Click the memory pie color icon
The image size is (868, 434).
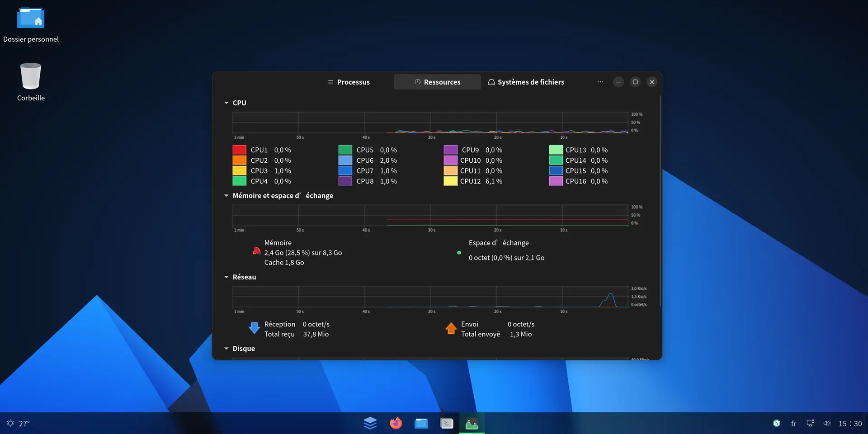256,251
